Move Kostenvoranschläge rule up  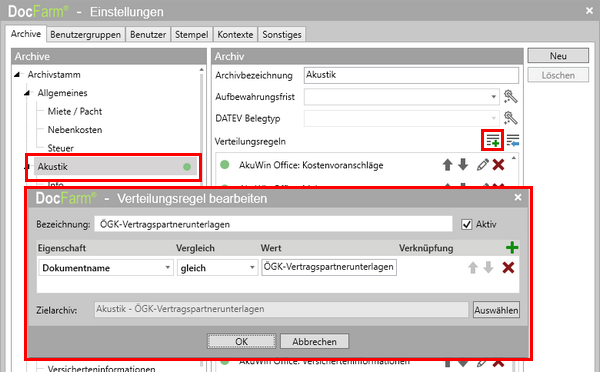click(447, 165)
